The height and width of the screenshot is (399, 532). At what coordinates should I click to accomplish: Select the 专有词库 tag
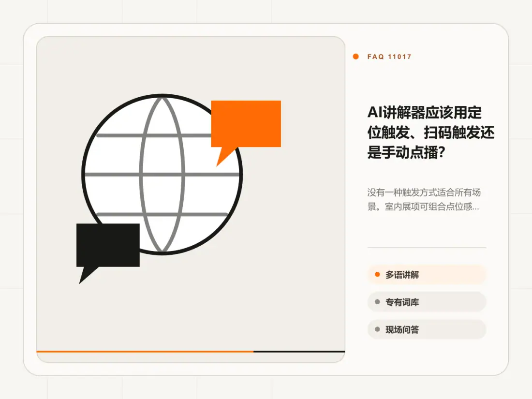pos(427,302)
